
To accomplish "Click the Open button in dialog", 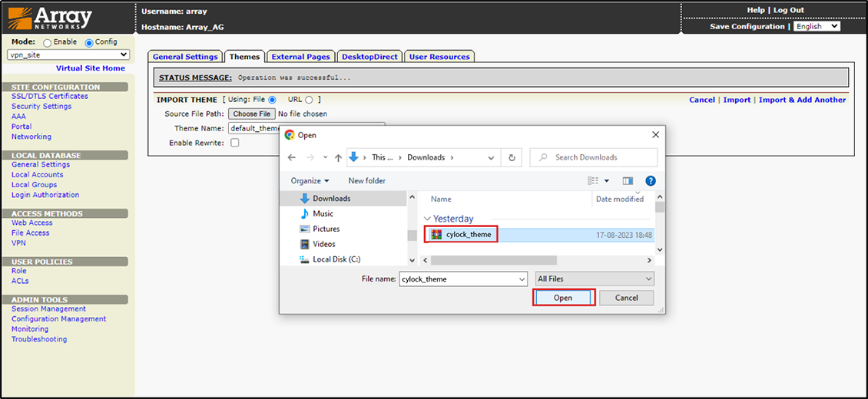I will pyautogui.click(x=563, y=298).
